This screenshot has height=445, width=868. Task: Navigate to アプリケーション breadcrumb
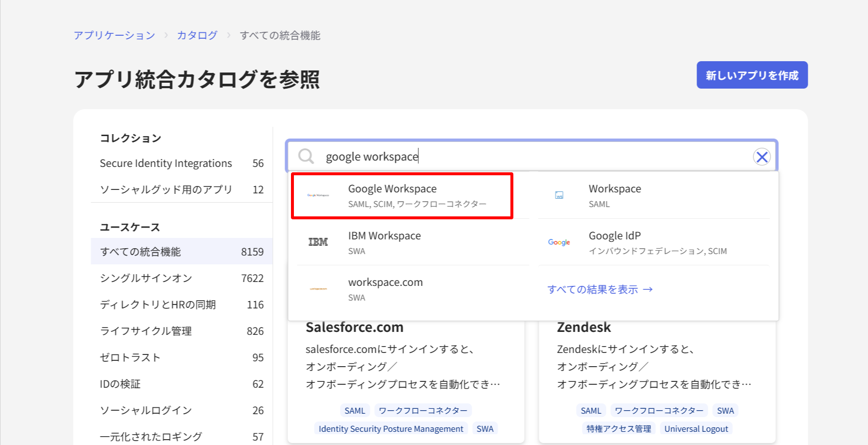[x=114, y=35]
